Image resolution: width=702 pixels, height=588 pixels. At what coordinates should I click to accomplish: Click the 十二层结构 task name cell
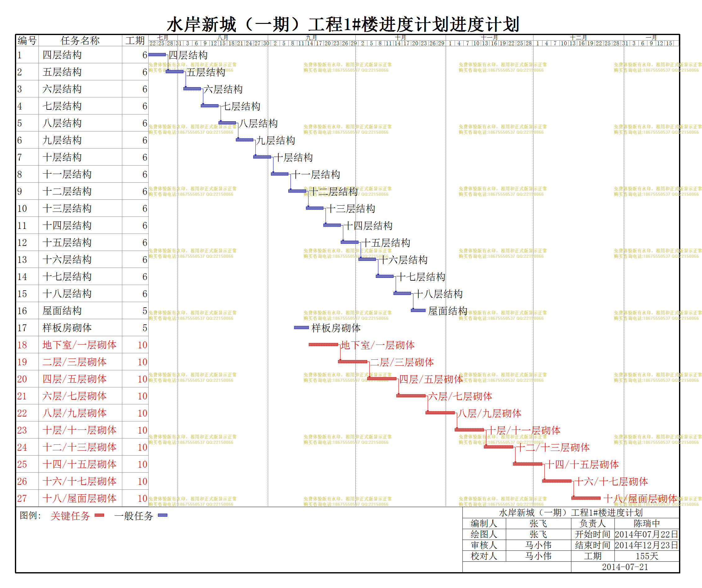click(80, 191)
